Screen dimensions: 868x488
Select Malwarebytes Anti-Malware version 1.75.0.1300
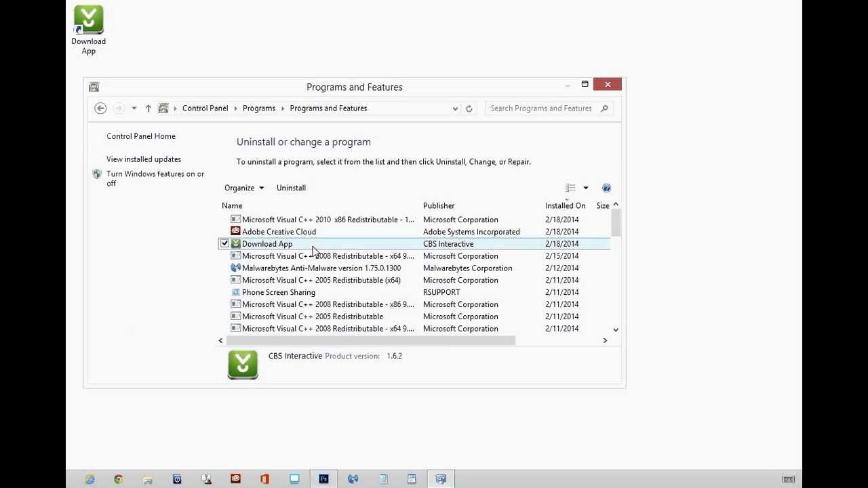point(414,268)
